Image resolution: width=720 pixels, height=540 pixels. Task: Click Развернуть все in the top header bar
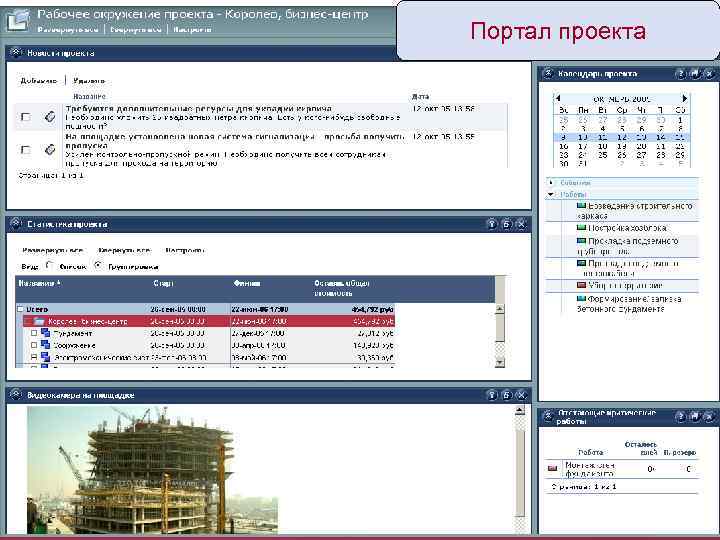pos(68,29)
